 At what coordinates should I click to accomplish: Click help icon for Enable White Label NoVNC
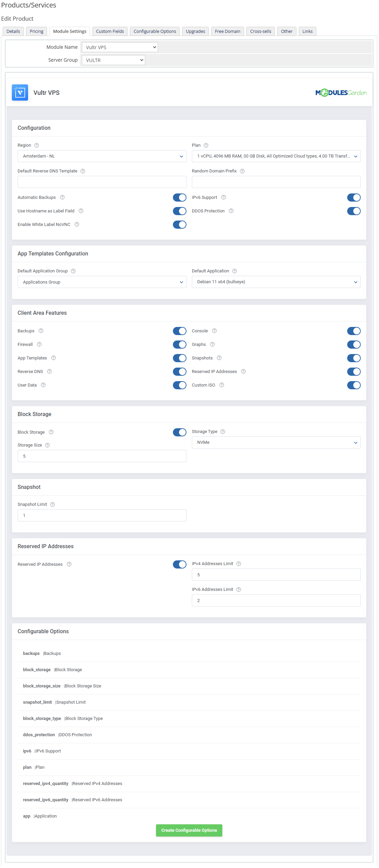tap(77, 225)
